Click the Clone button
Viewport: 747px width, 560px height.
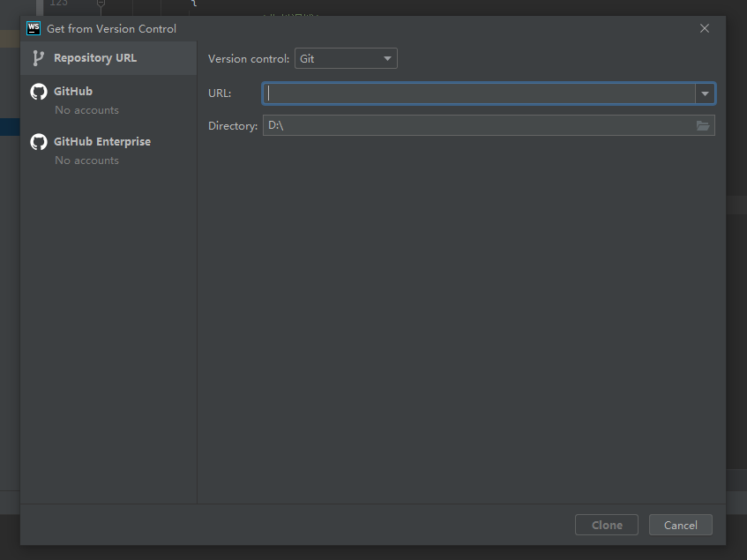tap(606, 524)
